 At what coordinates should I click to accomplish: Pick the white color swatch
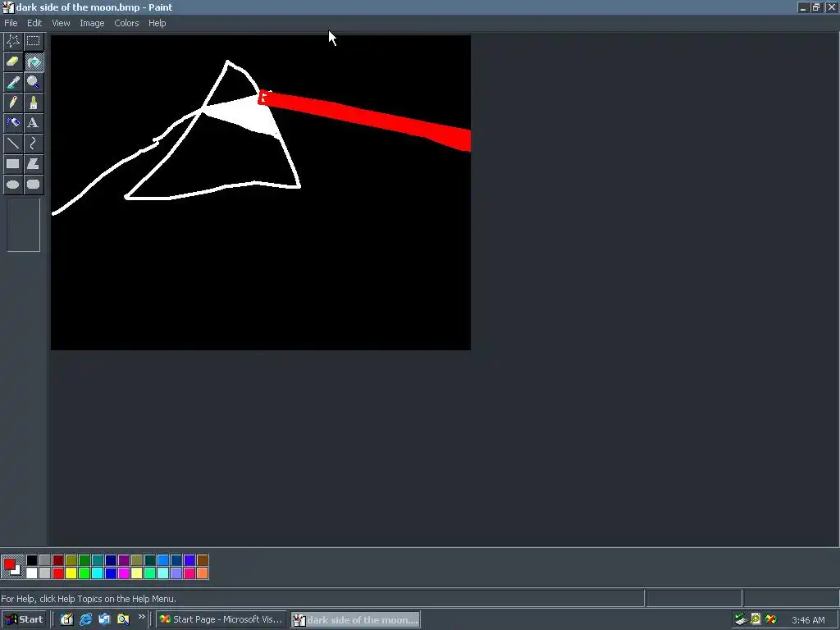32,573
